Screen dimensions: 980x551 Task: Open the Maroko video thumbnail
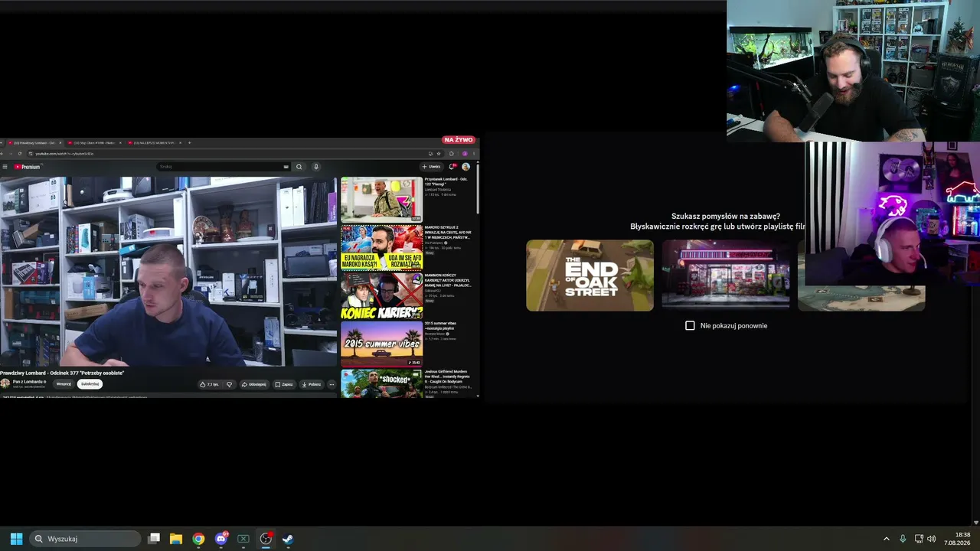[381, 247]
